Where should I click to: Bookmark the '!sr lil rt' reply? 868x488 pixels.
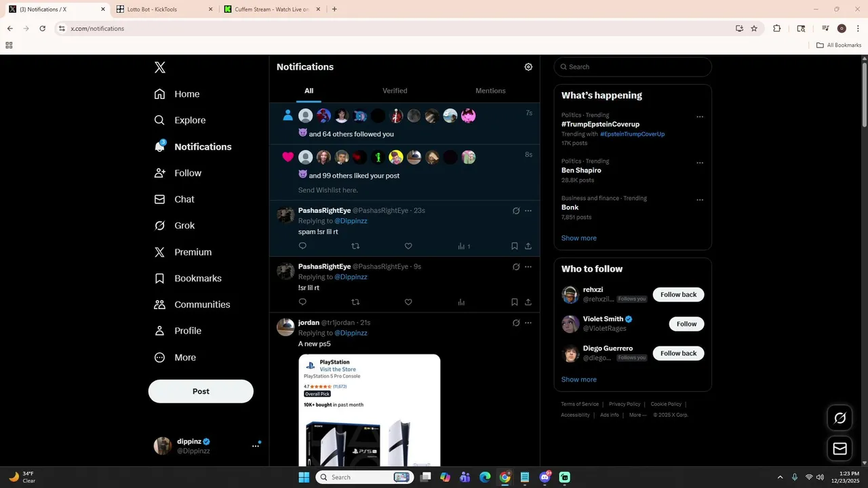click(x=515, y=302)
